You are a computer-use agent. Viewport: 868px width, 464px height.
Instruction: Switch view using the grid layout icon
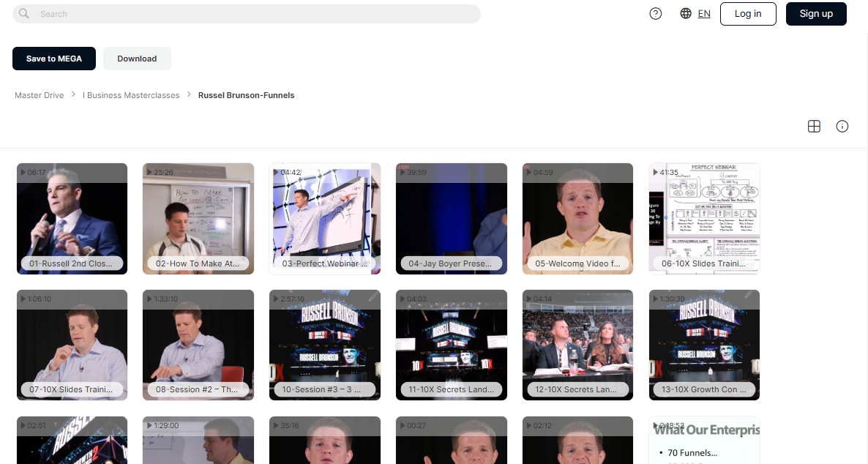click(814, 126)
